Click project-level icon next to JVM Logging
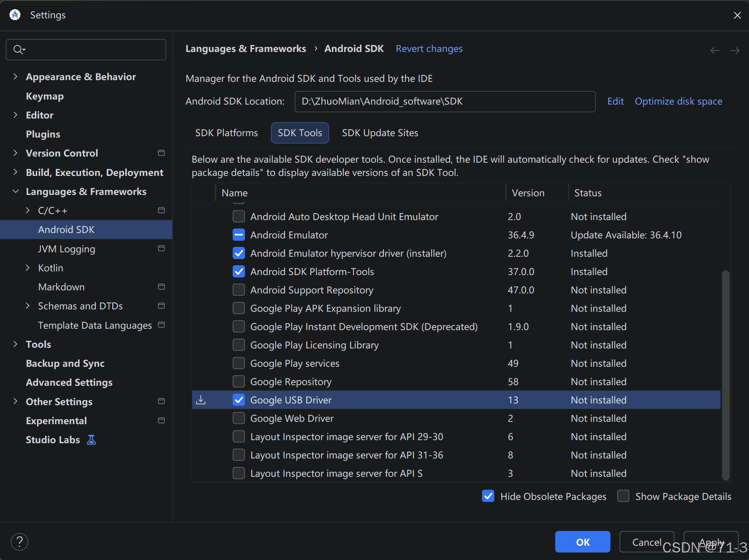 click(161, 249)
